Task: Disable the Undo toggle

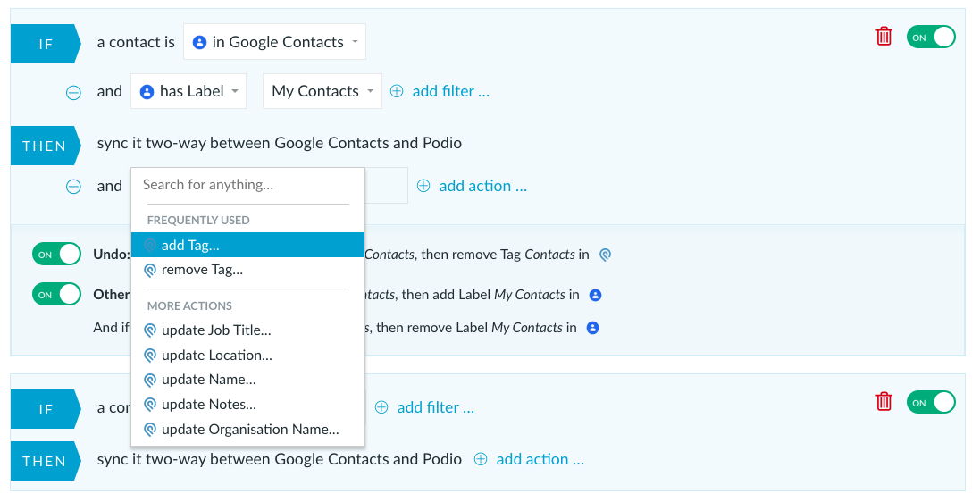Action: [57, 255]
